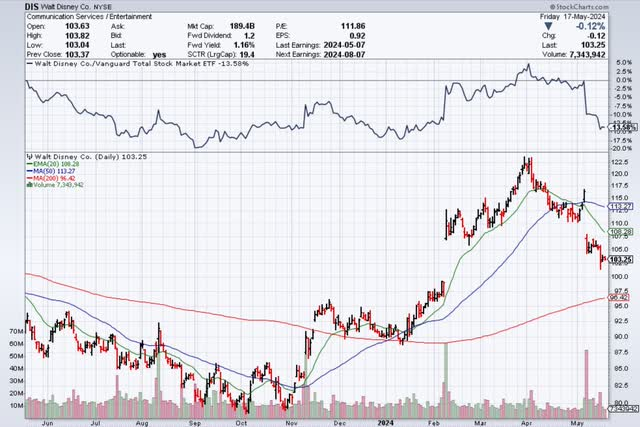Image resolution: width=640 pixels, height=427 pixels.
Task: Click the Optionable 'yes' value
Action: 159,55
